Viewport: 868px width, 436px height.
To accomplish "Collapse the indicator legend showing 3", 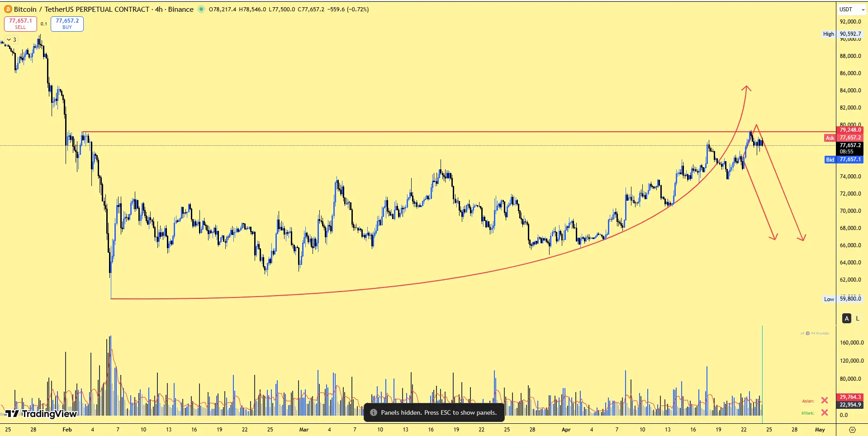I will [x=11, y=39].
